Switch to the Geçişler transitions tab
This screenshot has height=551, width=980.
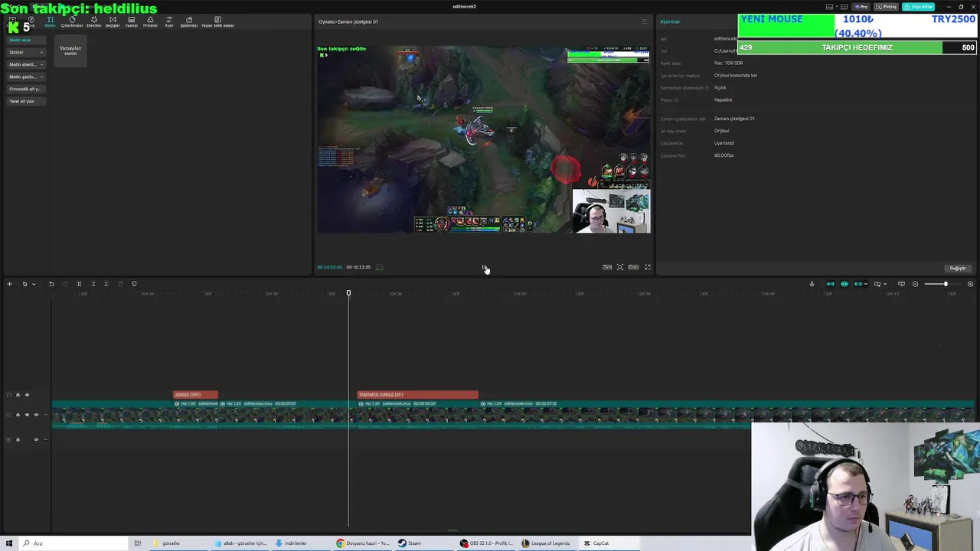coord(113,21)
